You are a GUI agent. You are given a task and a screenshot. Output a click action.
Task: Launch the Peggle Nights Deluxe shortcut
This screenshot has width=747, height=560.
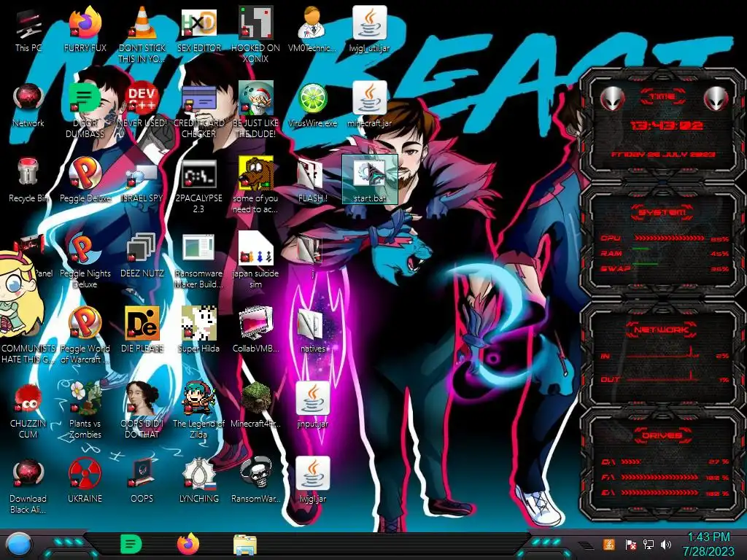pos(85,260)
